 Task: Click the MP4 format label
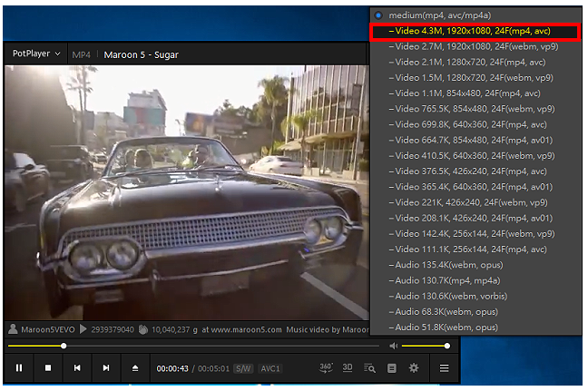click(x=82, y=54)
